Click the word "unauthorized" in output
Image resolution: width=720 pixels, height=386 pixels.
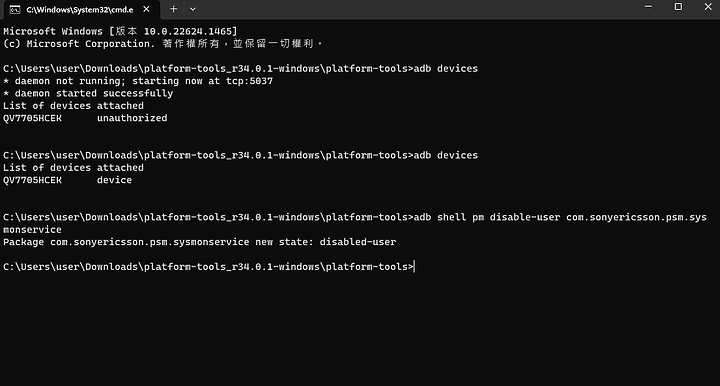coord(132,118)
